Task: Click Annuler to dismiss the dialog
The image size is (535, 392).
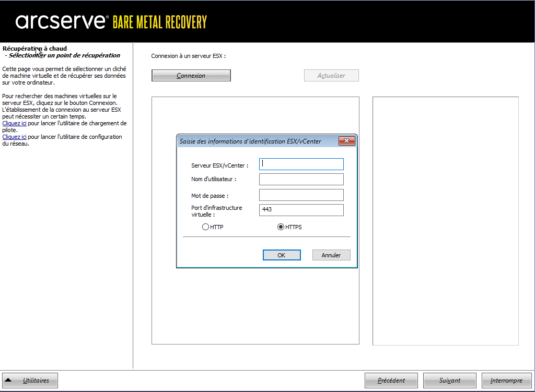Action: pyautogui.click(x=331, y=255)
